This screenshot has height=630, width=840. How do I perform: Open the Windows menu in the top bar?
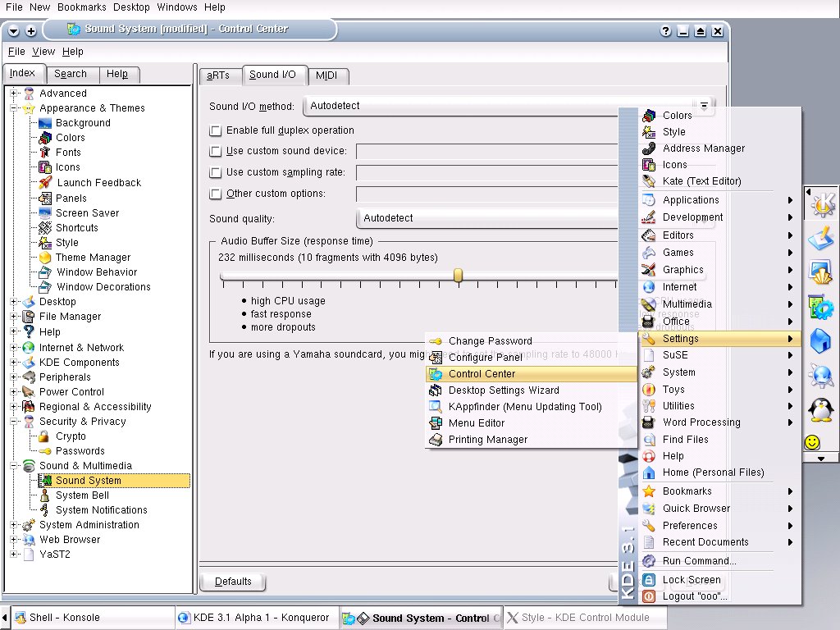coord(177,7)
